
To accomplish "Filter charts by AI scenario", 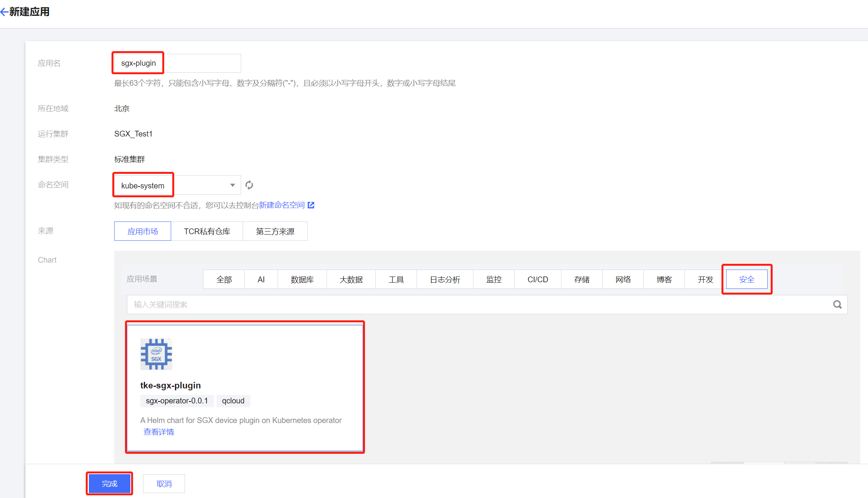I will tap(261, 280).
